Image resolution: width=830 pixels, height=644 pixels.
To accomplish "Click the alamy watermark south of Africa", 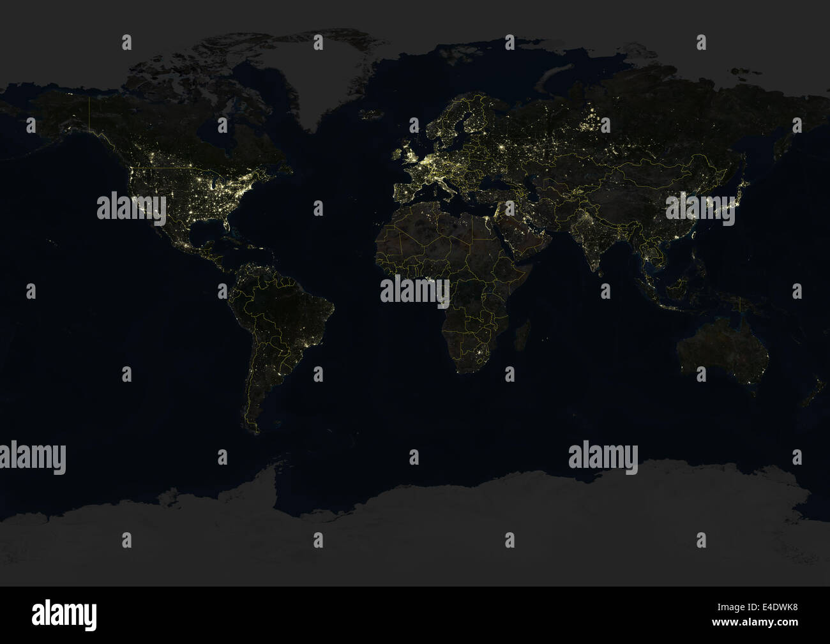I will 603,457.
